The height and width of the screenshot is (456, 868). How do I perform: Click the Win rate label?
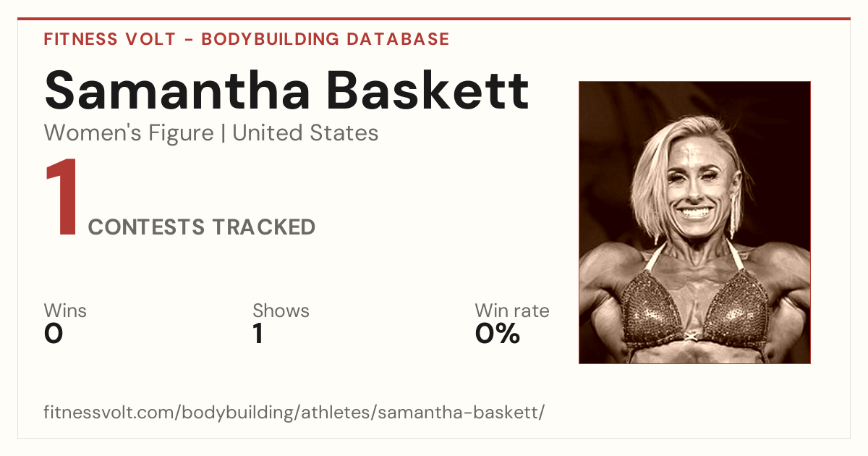[x=512, y=311]
